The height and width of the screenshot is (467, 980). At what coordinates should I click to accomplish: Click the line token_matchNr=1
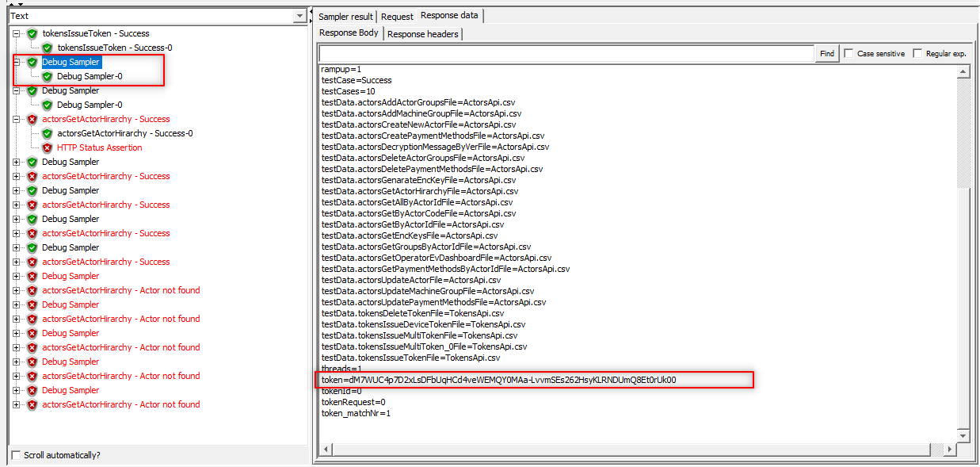(x=356, y=413)
